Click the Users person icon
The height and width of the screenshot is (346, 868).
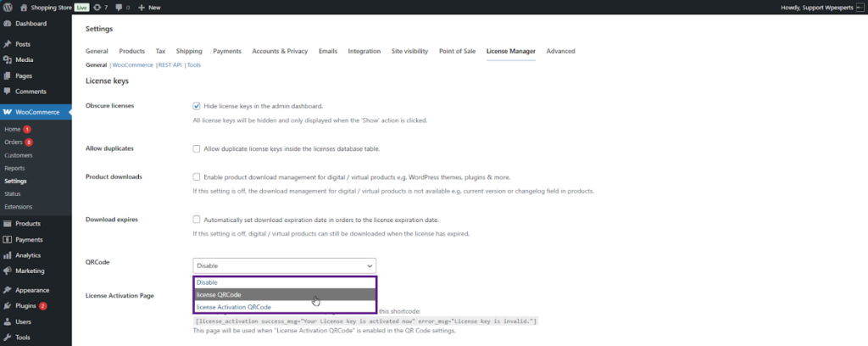click(8, 321)
